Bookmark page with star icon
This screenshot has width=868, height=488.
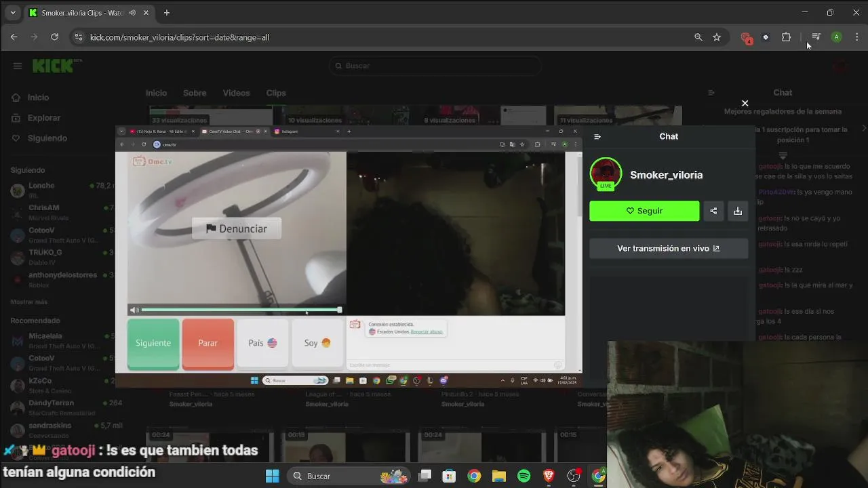click(x=717, y=37)
